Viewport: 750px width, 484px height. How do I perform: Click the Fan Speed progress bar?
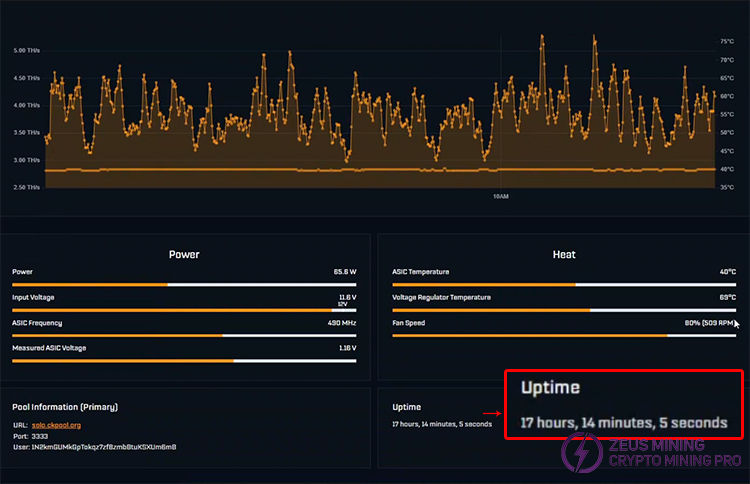(x=563, y=335)
